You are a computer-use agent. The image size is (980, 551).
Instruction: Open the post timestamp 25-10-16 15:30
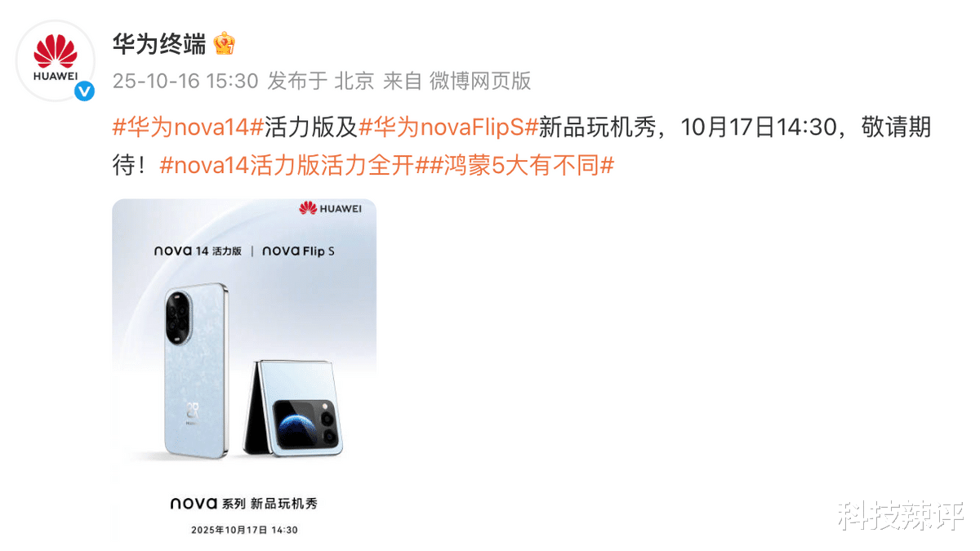185,80
